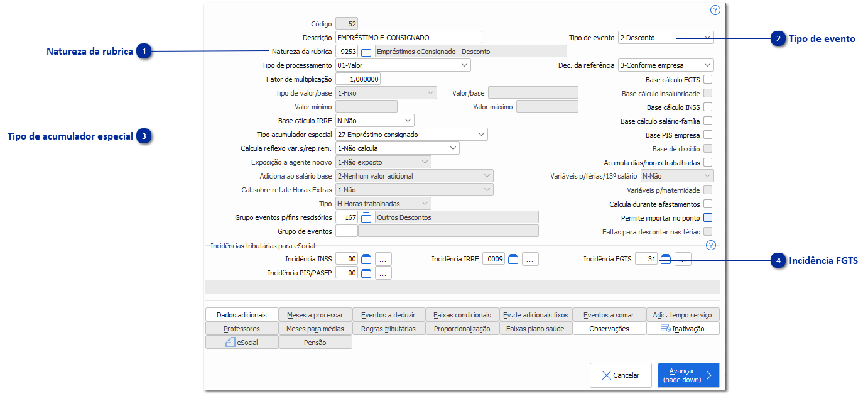Click lookup icon next to Incidência IRRF
The image size is (868, 396).
pos(513,259)
